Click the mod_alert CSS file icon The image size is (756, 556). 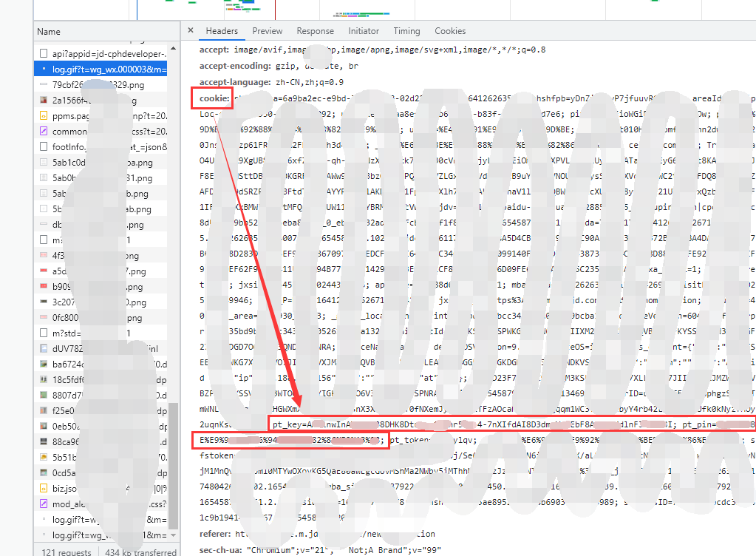coord(44,504)
